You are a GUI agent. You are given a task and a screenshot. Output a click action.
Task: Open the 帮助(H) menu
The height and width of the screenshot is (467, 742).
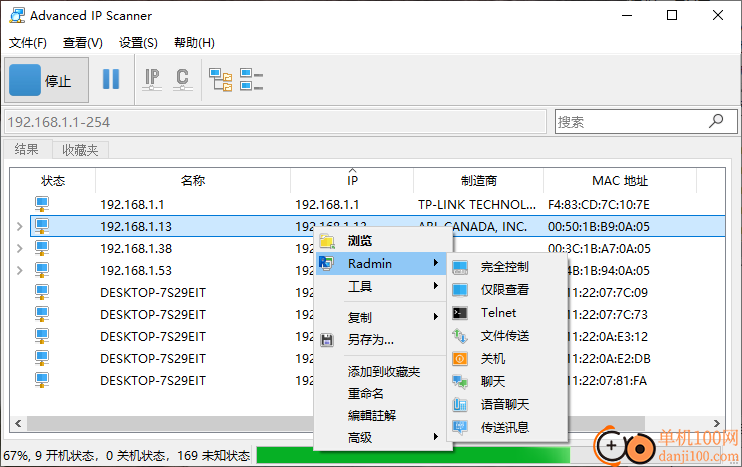tap(194, 43)
